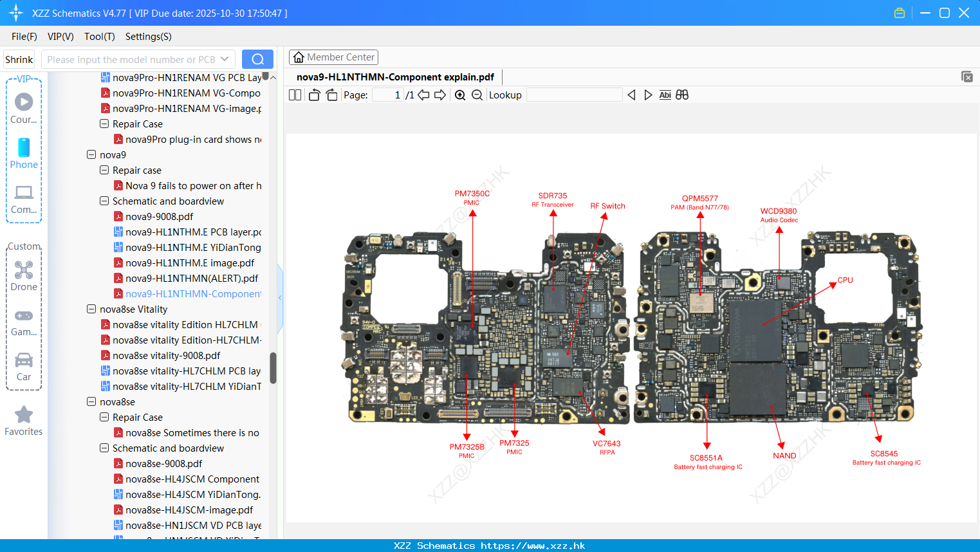Toggle the Abi text match option
The height and width of the screenshot is (552, 980).
coord(665,95)
